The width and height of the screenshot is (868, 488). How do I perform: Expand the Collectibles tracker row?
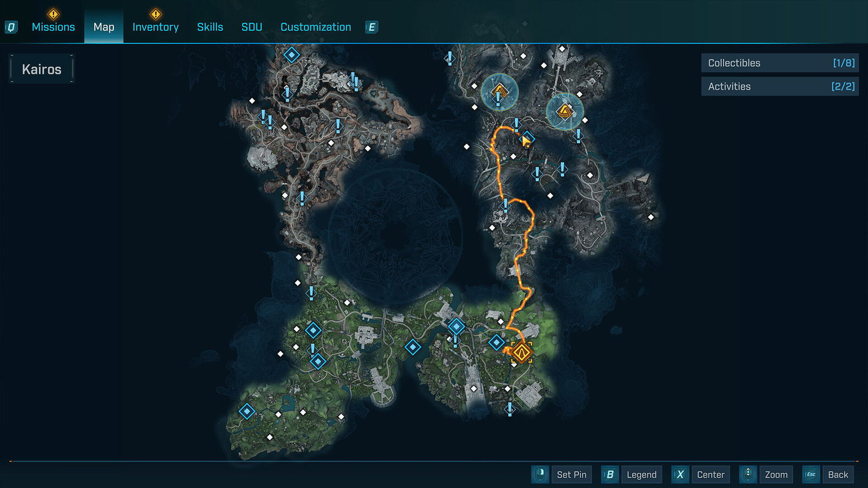click(x=780, y=63)
